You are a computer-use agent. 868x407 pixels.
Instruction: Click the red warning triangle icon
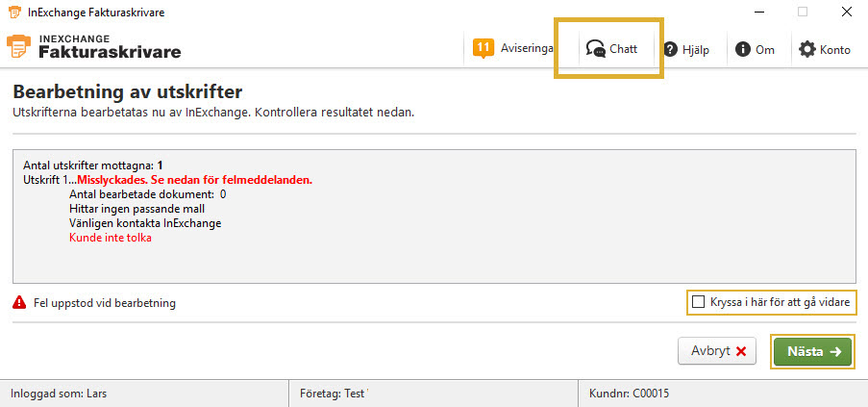(19, 302)
